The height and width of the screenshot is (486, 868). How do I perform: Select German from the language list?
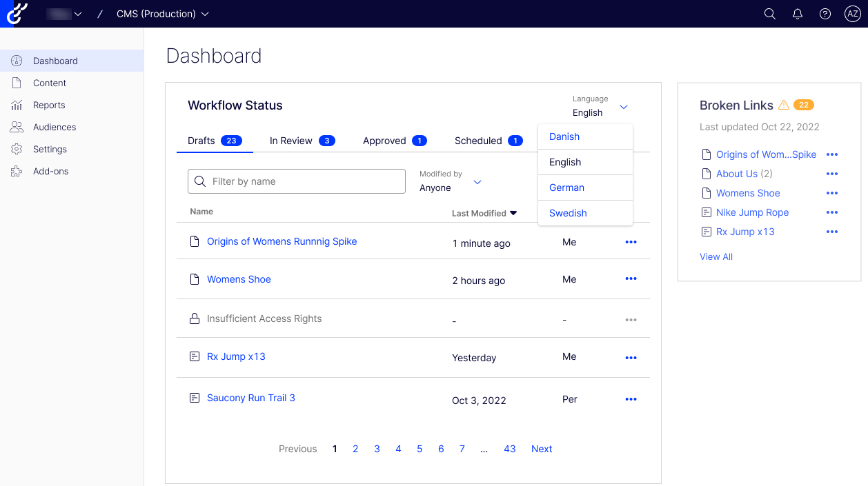[566, 187]
